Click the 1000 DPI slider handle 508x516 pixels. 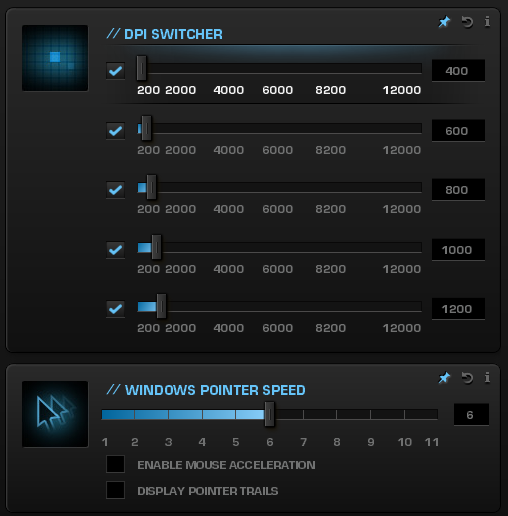click(x=156, y=247)
